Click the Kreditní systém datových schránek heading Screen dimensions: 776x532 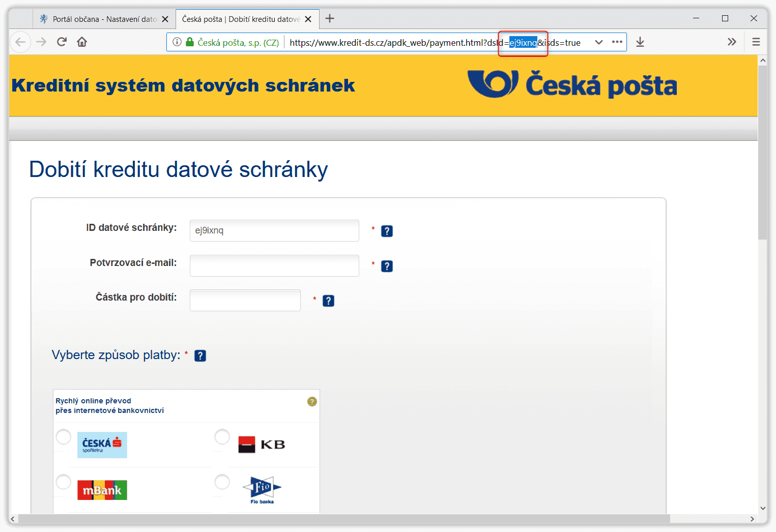(x=183, y=85)
